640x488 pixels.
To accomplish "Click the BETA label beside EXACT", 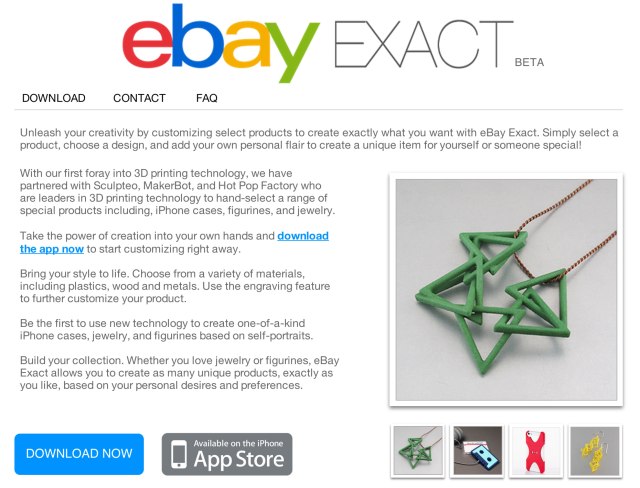I will click(529, 62).
